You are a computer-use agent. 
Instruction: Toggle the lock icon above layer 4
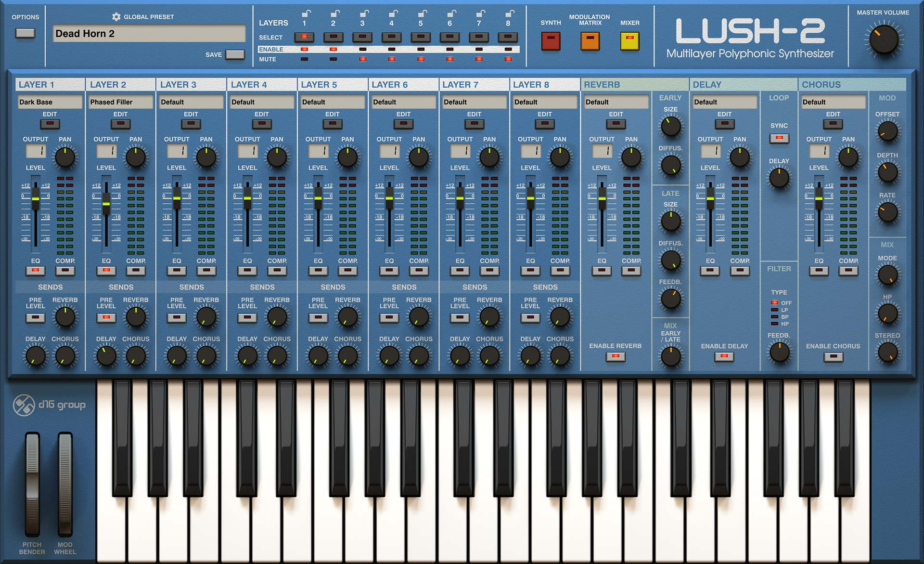tap(393, 13)
